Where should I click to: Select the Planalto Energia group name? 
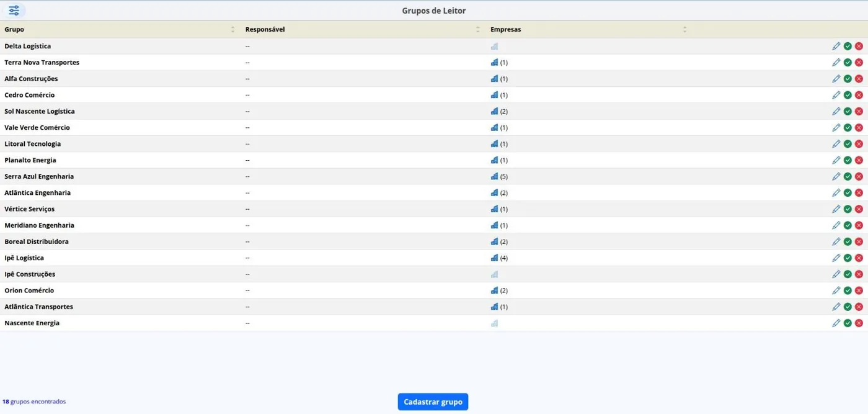(30, 160)
